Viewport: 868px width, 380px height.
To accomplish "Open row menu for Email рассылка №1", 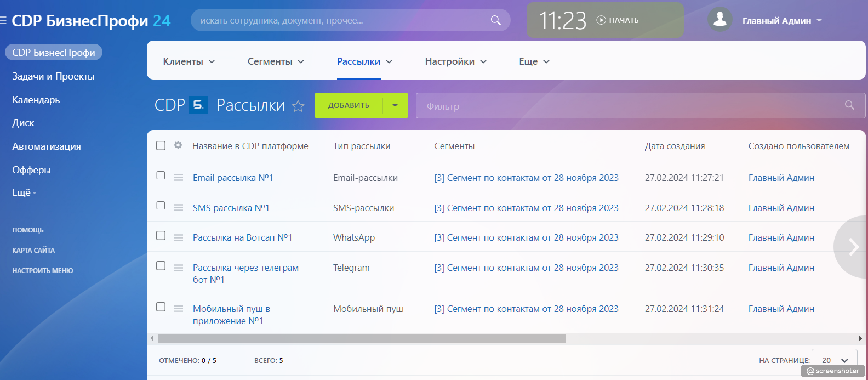I will click(x=179, y=178).
